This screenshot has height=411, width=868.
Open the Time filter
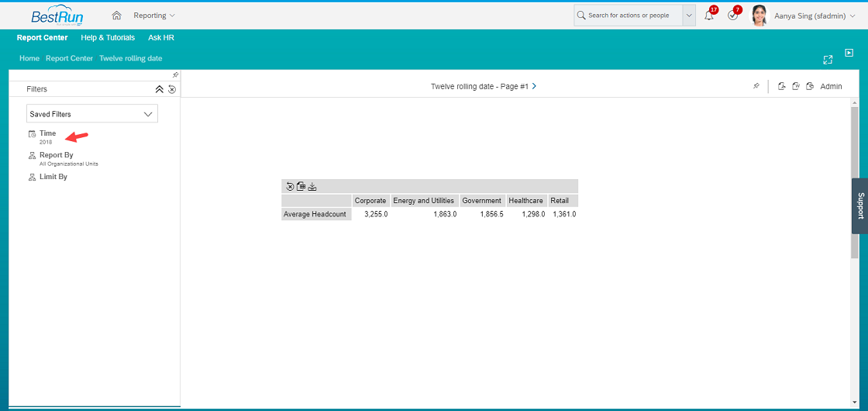[x=47, y=133]
